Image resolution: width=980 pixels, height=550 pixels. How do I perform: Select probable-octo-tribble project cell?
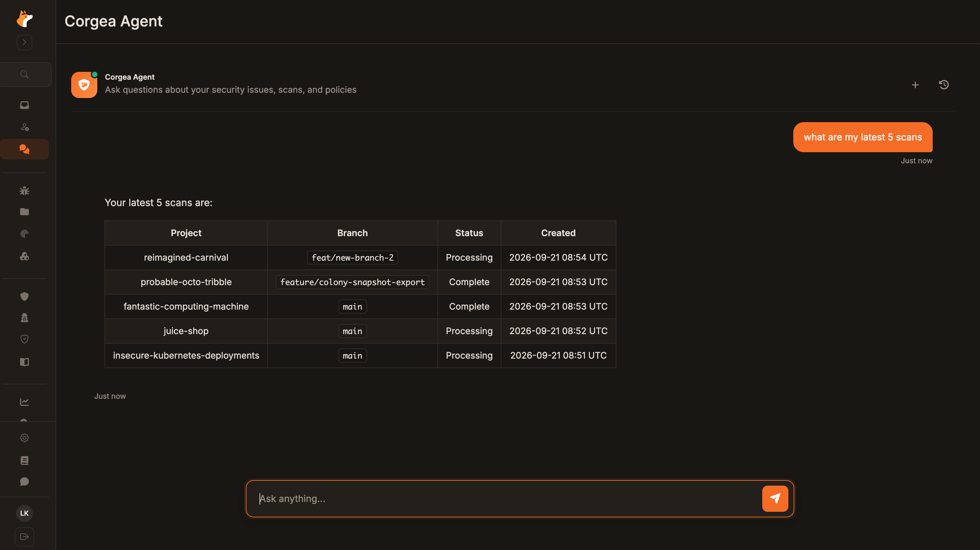point(186,282)
